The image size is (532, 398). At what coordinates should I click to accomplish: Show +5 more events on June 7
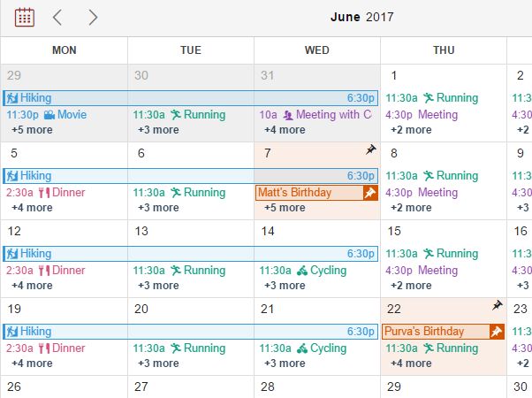[285, 208]
